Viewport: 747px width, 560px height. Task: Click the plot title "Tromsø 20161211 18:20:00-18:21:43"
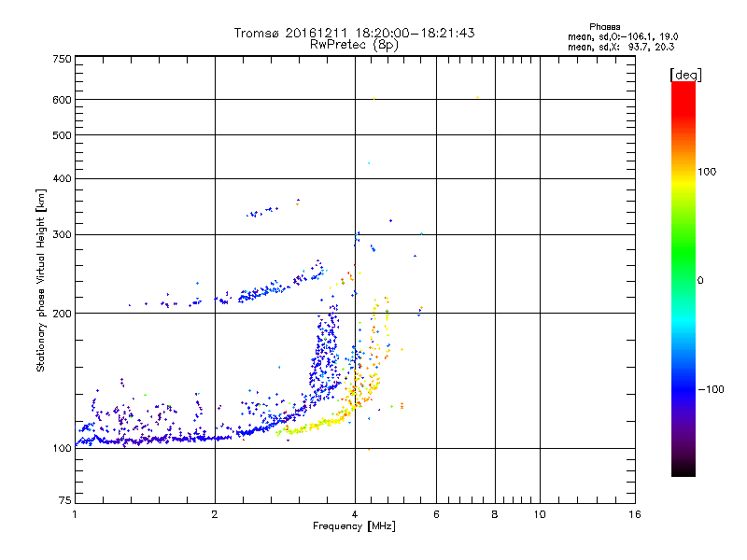pyautogui.click(x=355, y=33)
